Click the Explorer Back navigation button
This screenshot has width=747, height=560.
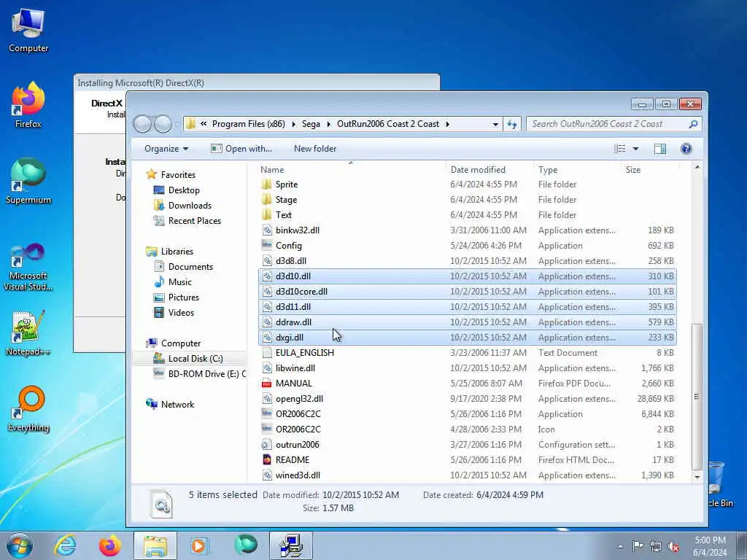pos(142,124)
